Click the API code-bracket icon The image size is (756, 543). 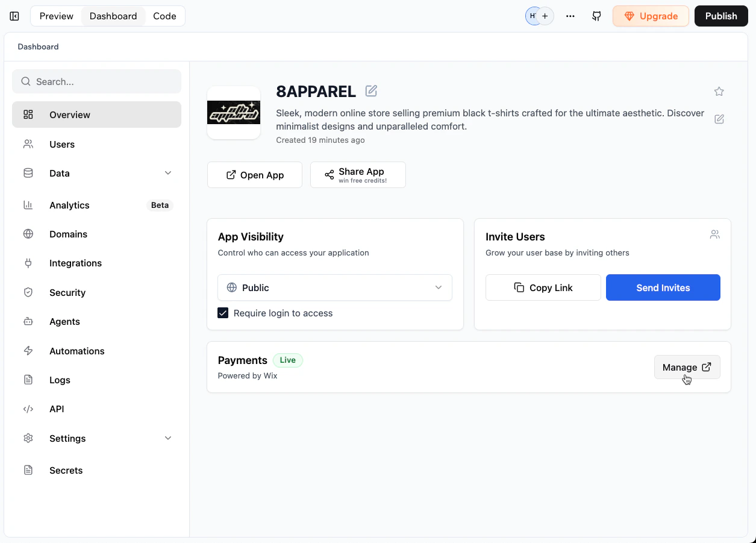[28, 409]
